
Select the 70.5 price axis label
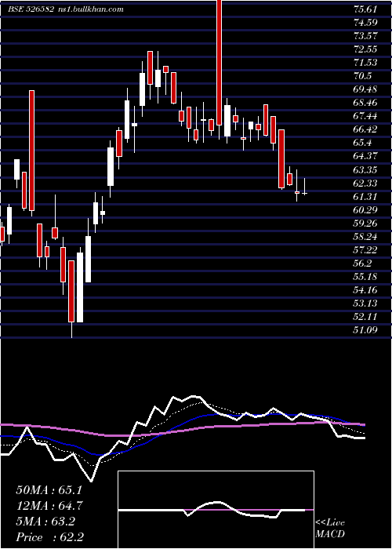click(x=362, y=76)
